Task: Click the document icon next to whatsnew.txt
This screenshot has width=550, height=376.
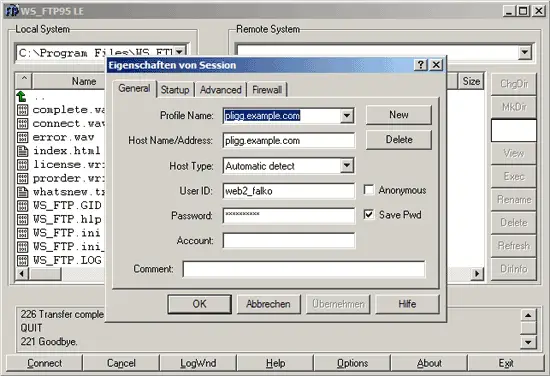Action: 22,192
